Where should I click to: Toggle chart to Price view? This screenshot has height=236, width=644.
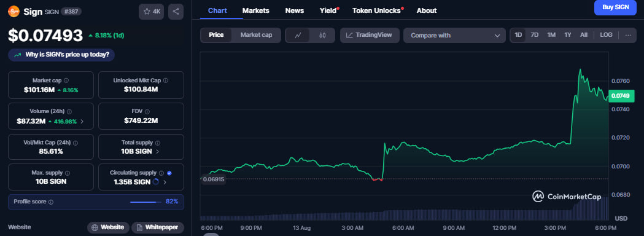coord(216,35)
